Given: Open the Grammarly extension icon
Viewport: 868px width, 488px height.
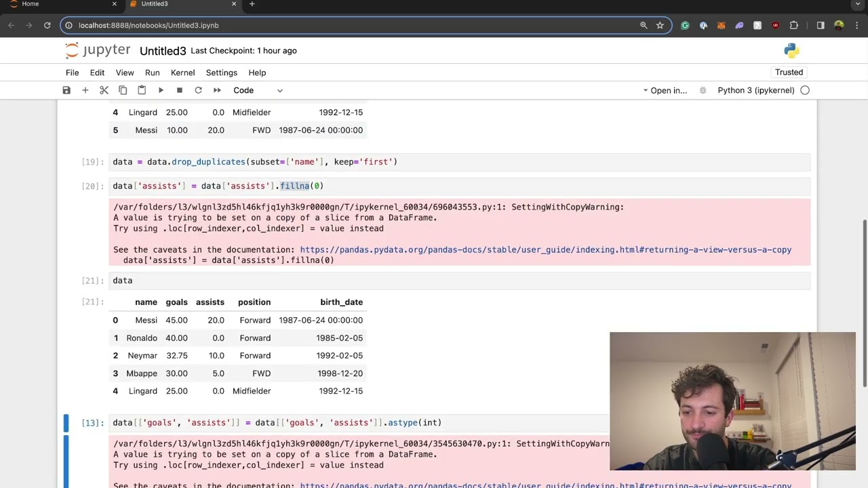Looking at the screenshot, I should tap(685, 25).
